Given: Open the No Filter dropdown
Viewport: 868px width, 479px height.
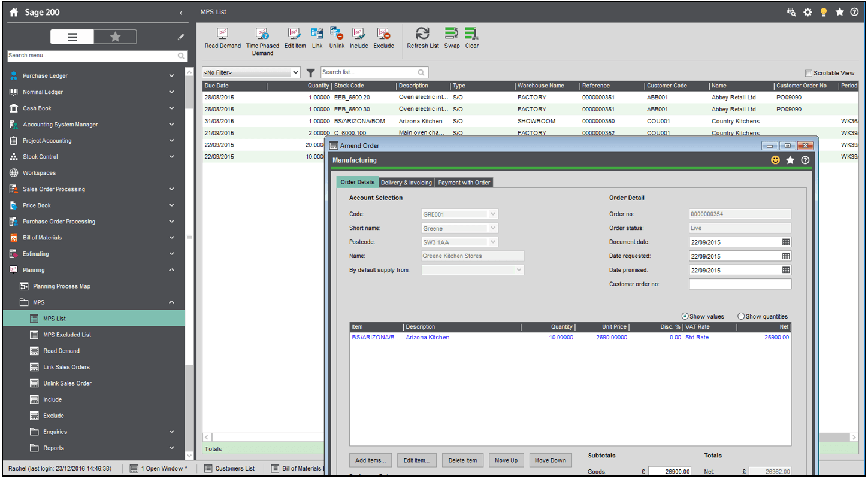Looking at the screenshot, I should (x=252, y=72).
